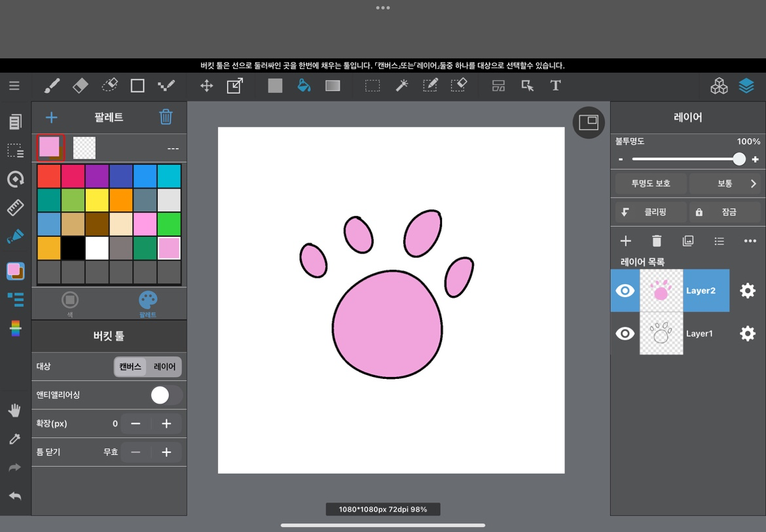Select the Eraser tool

tap(80, 86)
